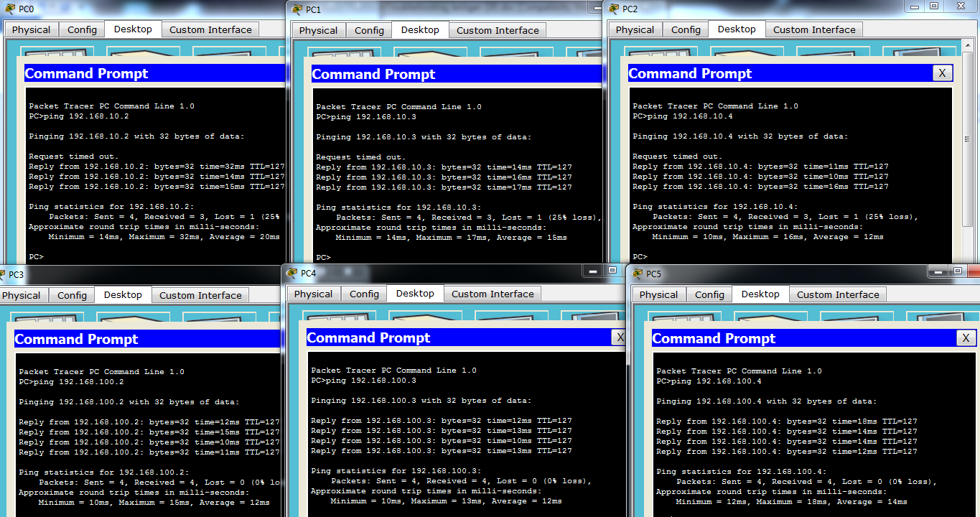Click the time=32ms reply line in PC0
This screenshot has height=517, width=980.
pos(157,167)
